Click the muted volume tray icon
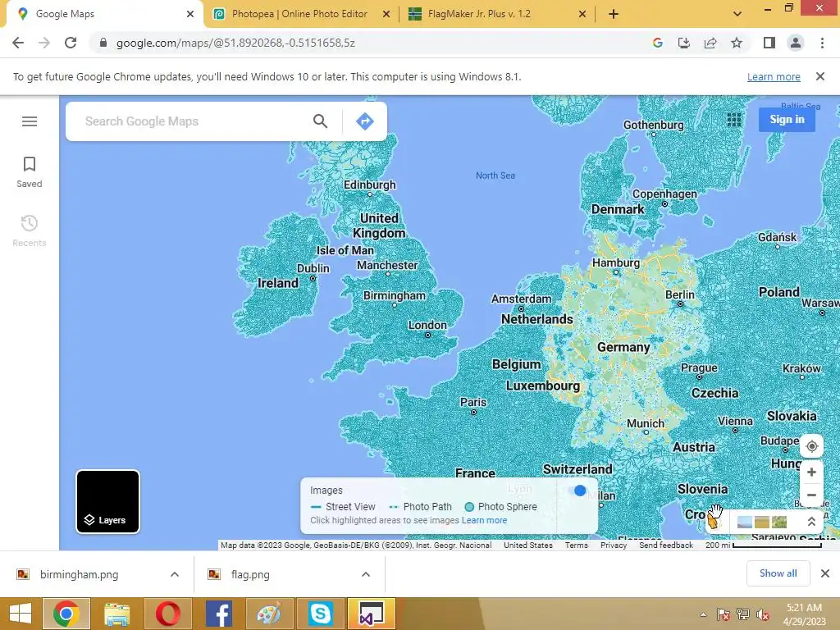This screenshot has height=630, width=840. [x=762, y=614]
